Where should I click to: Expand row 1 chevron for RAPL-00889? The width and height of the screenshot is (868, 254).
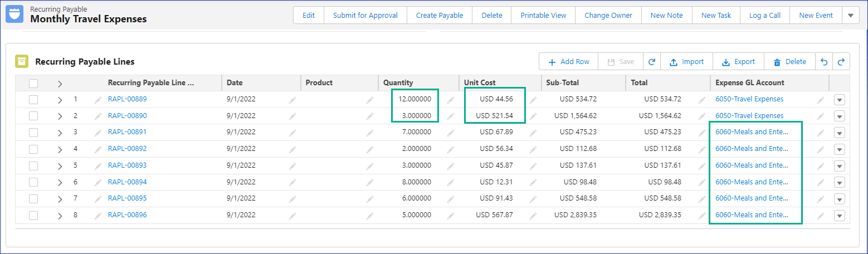(60, 100)
